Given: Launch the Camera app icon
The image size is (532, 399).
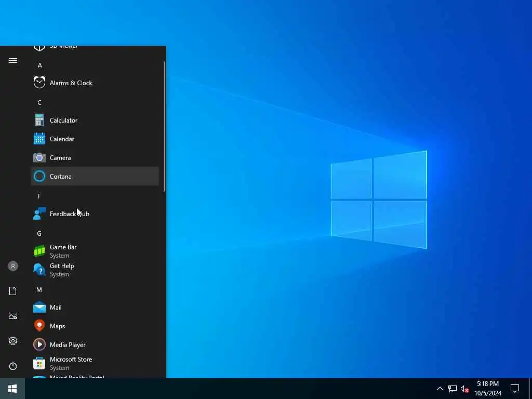Looking at the screenshot, I should [39, 157].
